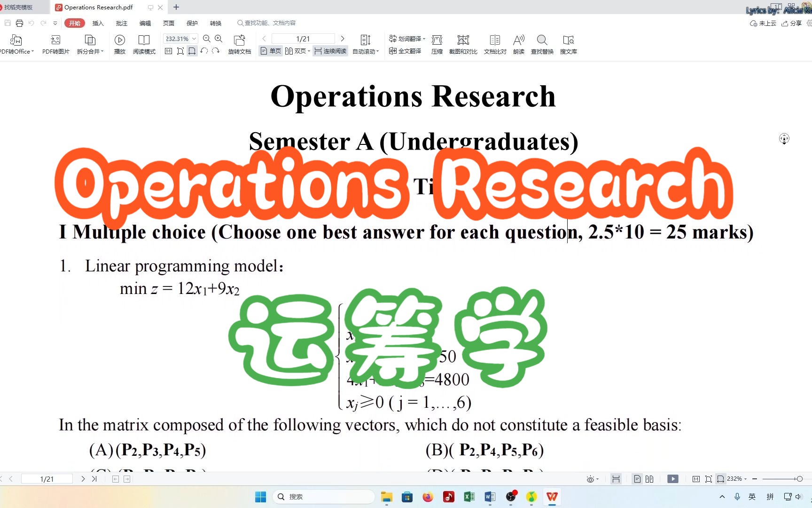812x508 pixels.
Task: Rotate page clockwise
Action: (x=216, y=51)
